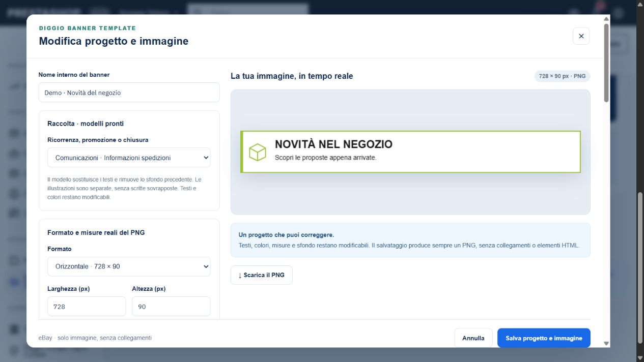The height and width of the screenshot is (362, 644).
Task: Click the NOVITÀ NEL NEGOZIO banner preview
Action: [410, 152]
